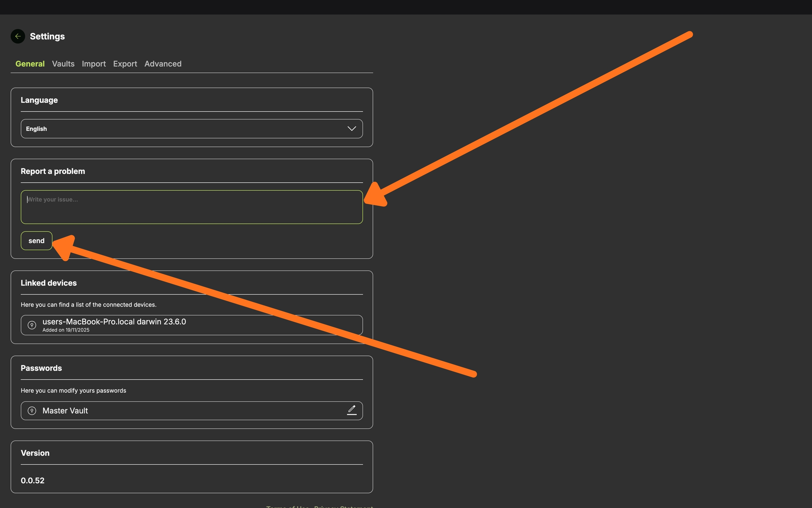Switch to the Vaults tab

[x=63, y=64]
